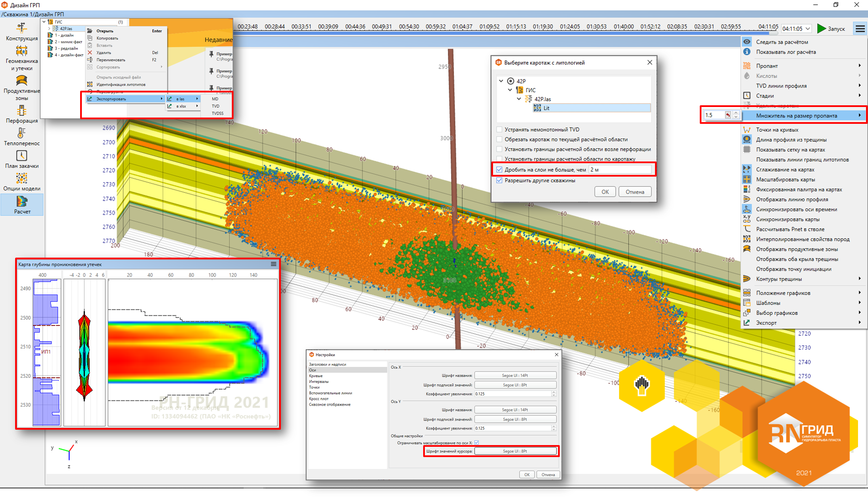
Task: Open the Конструкция section in sidebar
Action: click(x=22, y=32)
